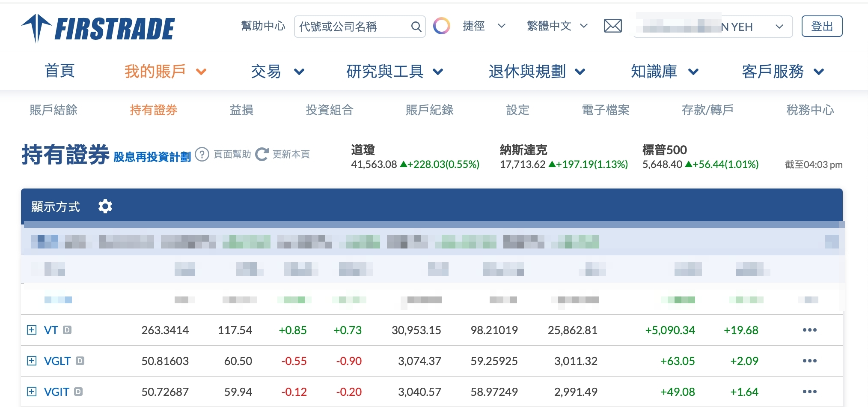Open the 存款/轉戶 tab
868x407 pixels.
[707, 110]
